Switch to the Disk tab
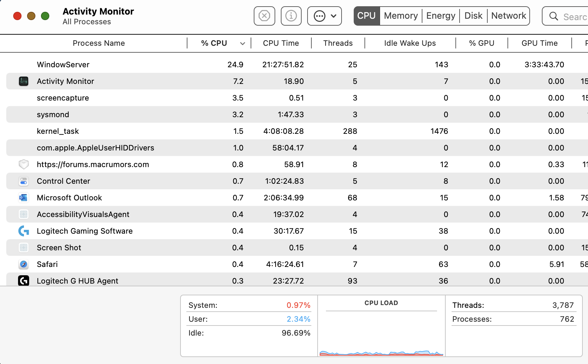The width and height of the screenshot is (588, 364). click(x=473, y=16)
